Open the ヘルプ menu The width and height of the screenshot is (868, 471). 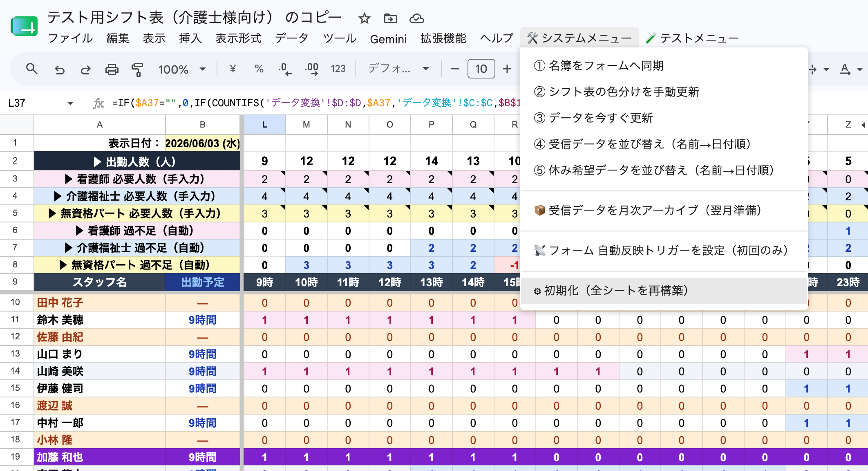(x=497, y=38)
